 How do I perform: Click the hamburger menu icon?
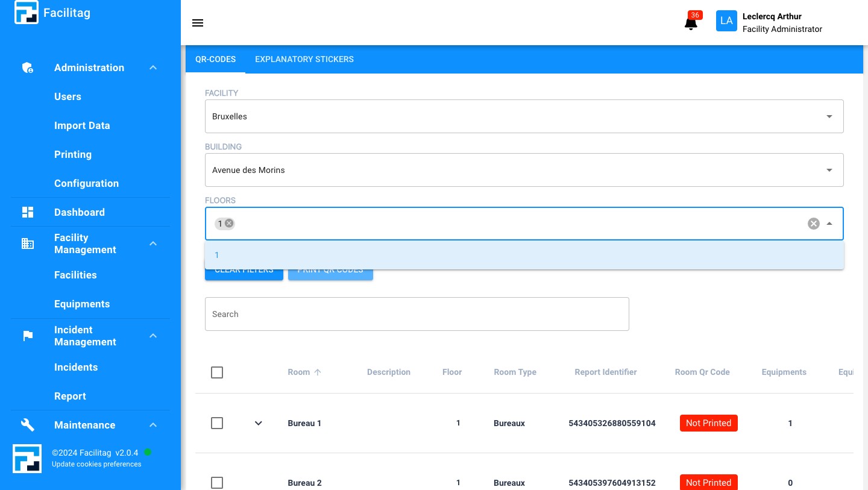pyautogui.click(x=198, y=23)
